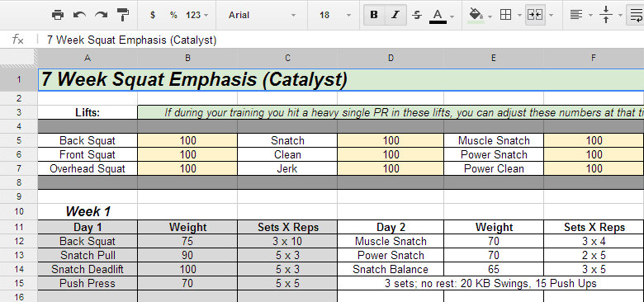Image resolution: width=644 pixels, height=302 pixels.
Task: Open the font size 18 dropdown
Action: click(334, 15)
